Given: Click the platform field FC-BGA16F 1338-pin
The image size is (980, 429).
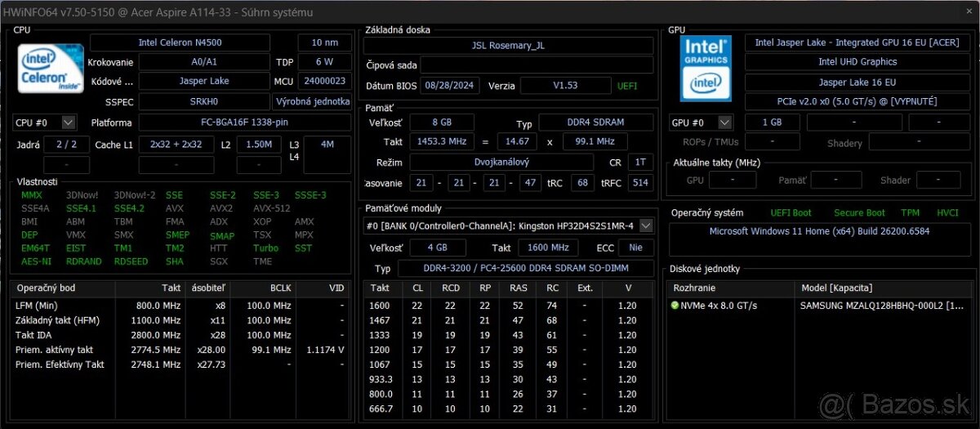Looking at the screenshot, I should point(245,123).
